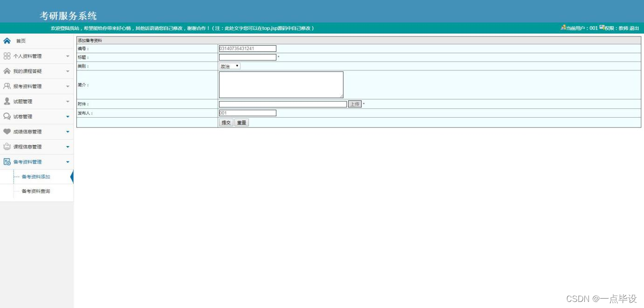Click the 附件： row label
The width and height of the screenshot is (644, 308).
click(x=83, y=104)
